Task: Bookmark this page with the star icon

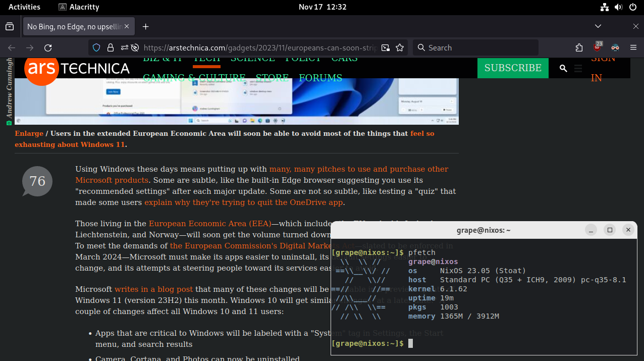Action: [400, 47]
